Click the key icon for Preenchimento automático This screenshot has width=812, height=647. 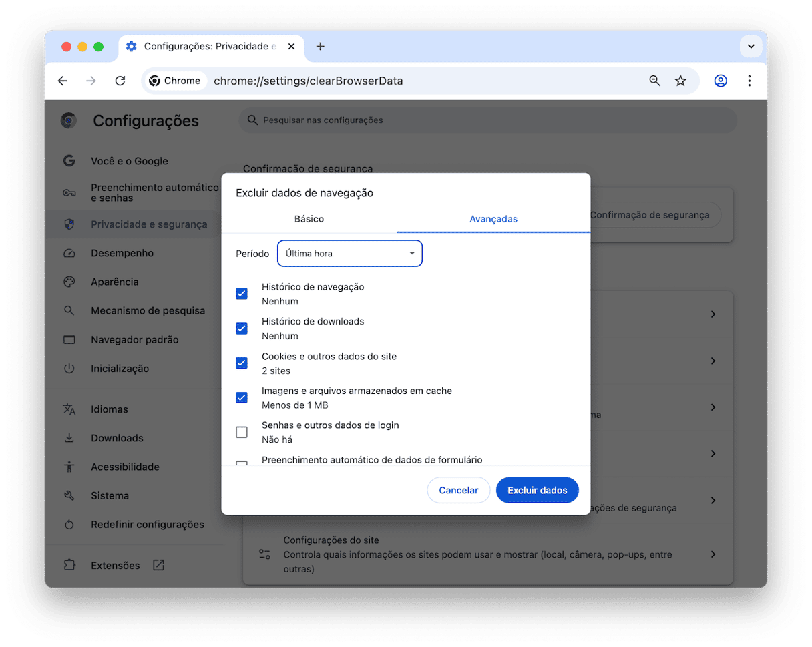coord(69,193)
